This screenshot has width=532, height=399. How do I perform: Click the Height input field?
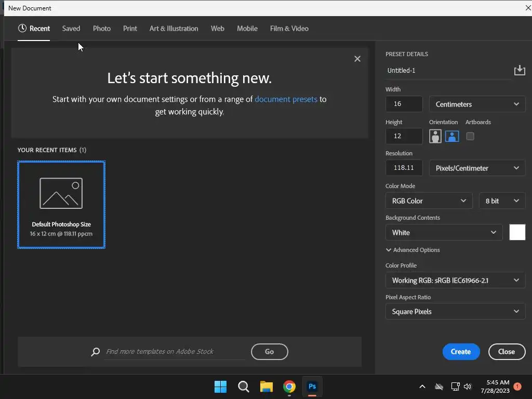(x=404, y=136)
